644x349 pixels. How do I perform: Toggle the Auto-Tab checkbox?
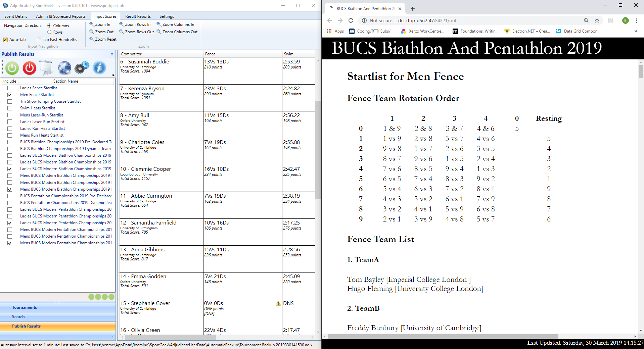[6, 40]
